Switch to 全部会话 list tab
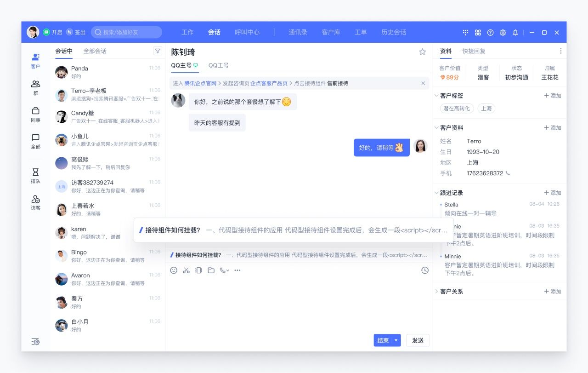588x373 pixels. (95, 51)
